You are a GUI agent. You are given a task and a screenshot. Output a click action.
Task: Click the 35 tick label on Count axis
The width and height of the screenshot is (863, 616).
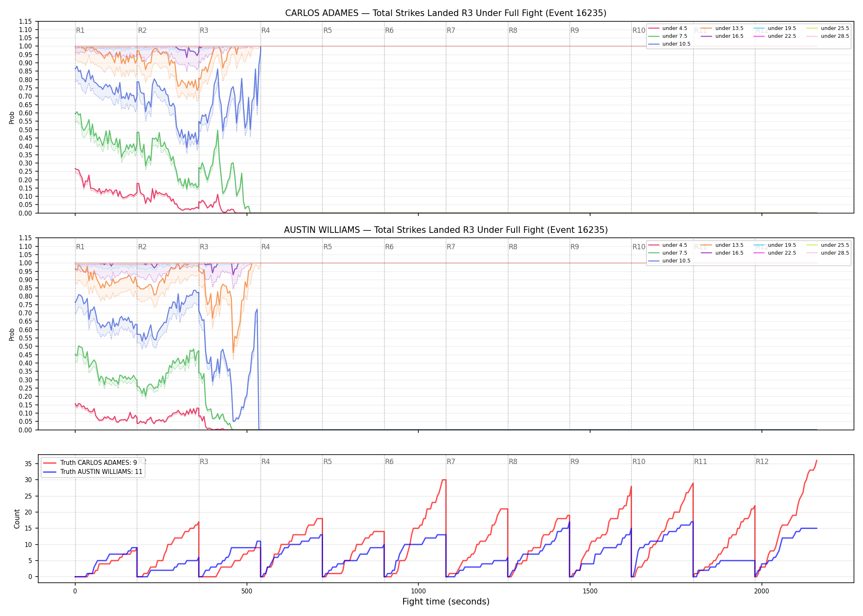[28, 464]
